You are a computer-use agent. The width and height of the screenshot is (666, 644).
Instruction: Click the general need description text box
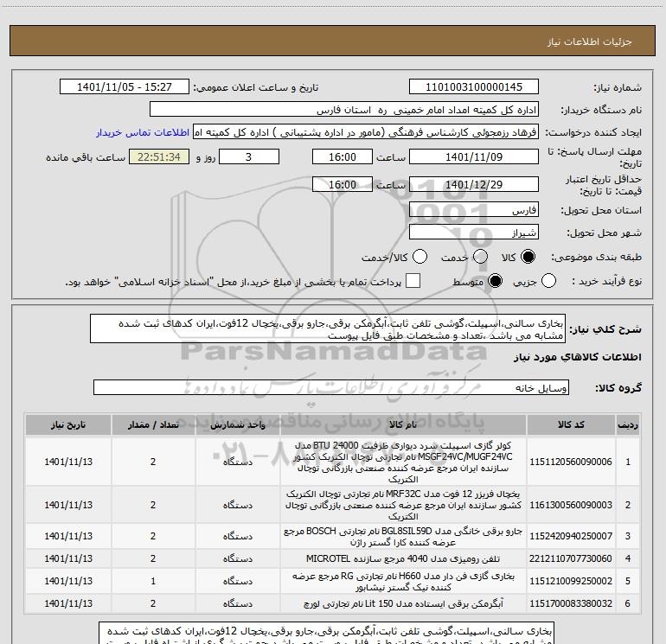coord(328,329)
